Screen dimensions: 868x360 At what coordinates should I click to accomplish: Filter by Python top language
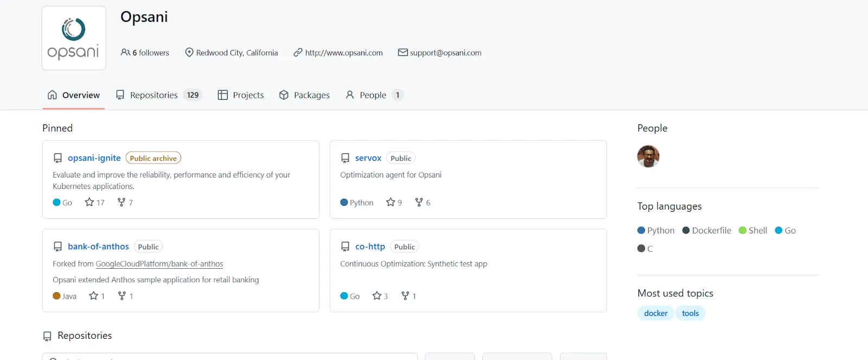point(656,230)
